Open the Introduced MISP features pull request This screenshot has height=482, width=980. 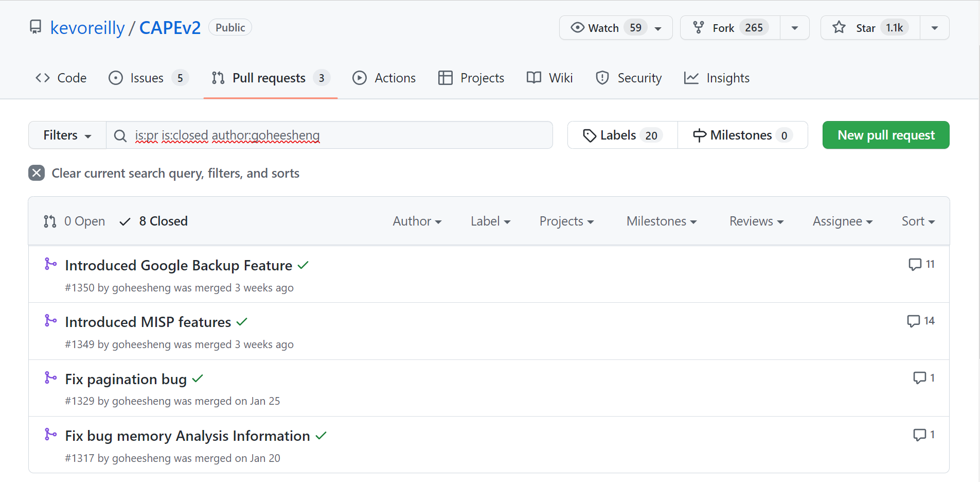pos(148,322)
